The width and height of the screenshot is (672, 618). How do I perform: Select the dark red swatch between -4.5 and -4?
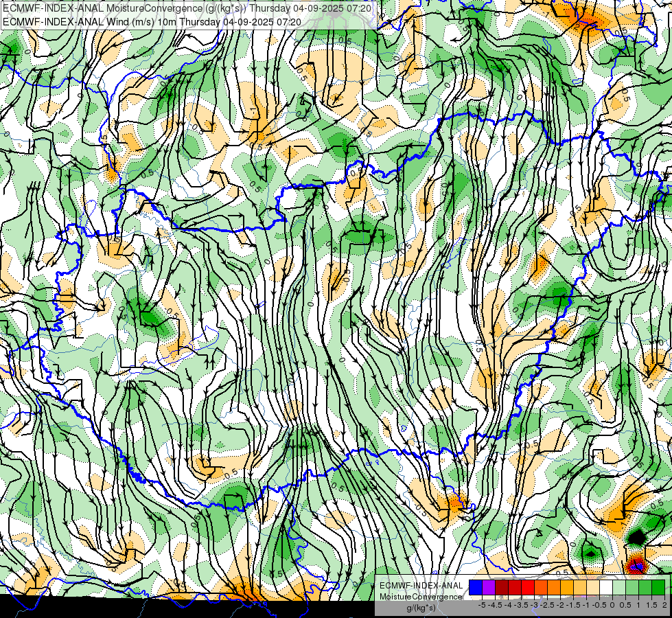[502, 588]
